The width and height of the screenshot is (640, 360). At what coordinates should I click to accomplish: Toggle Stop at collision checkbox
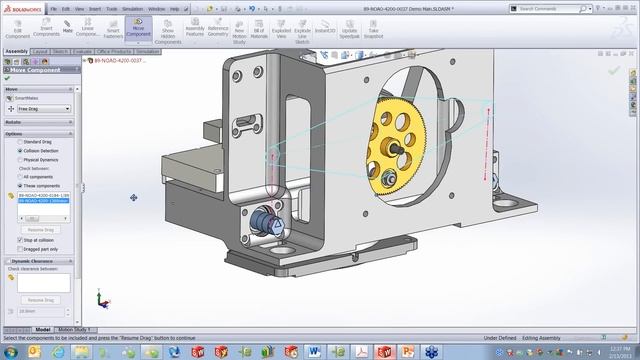tap(20, 240)
